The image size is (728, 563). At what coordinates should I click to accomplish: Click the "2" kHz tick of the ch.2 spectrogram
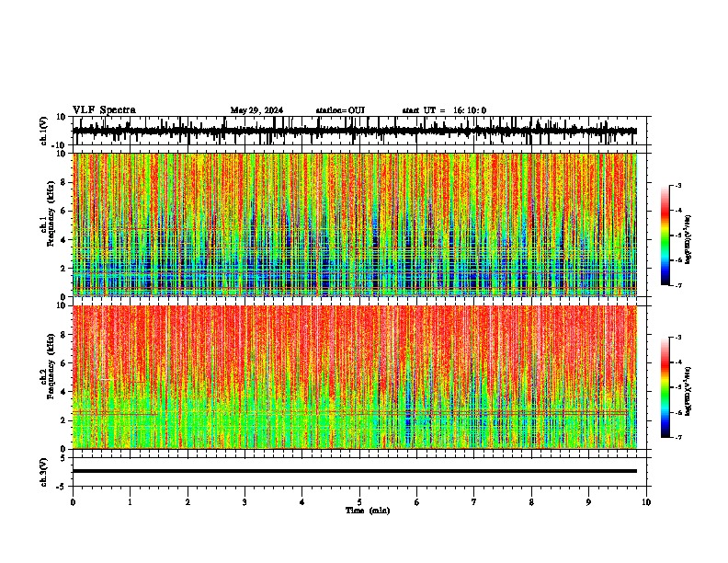pos(63,420)
